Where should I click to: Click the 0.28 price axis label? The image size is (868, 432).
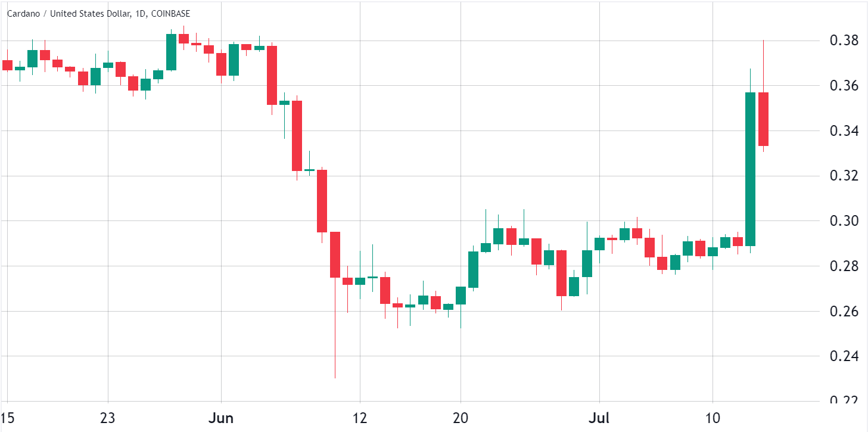[844, 266]
